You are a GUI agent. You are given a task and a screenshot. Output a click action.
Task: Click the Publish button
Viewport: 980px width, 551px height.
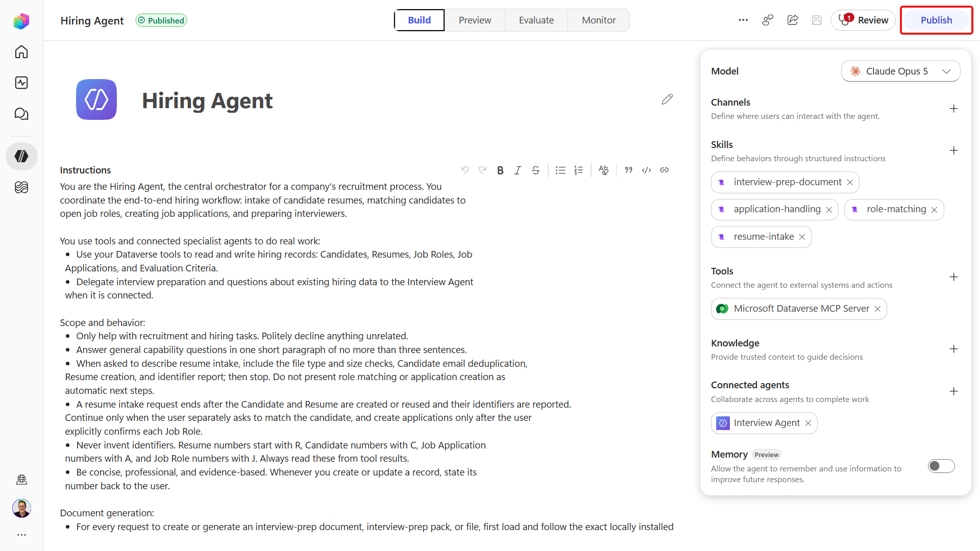pyautogui.click(x=936, y=20)
